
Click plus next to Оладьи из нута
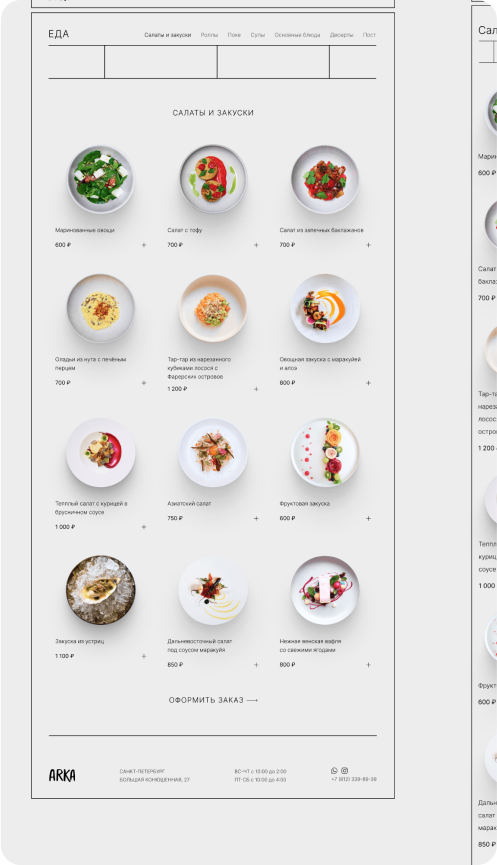[144, 383]
